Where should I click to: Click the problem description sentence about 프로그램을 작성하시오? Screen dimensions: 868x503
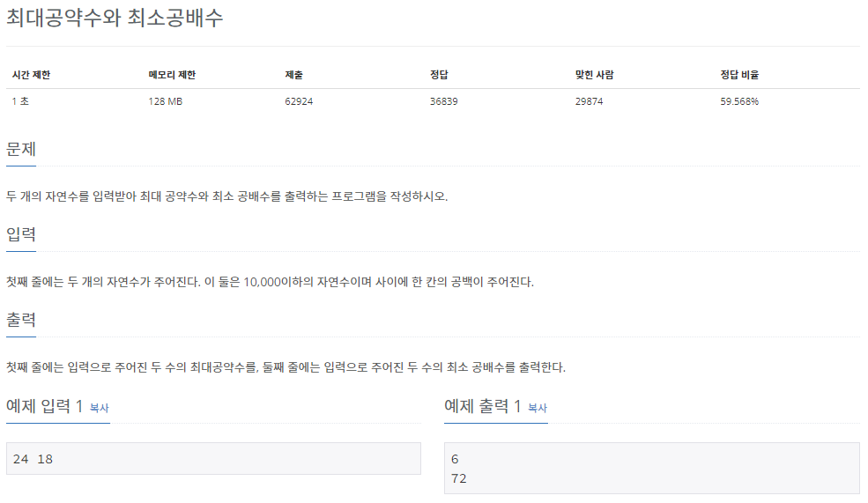click(x=227, y=196)
